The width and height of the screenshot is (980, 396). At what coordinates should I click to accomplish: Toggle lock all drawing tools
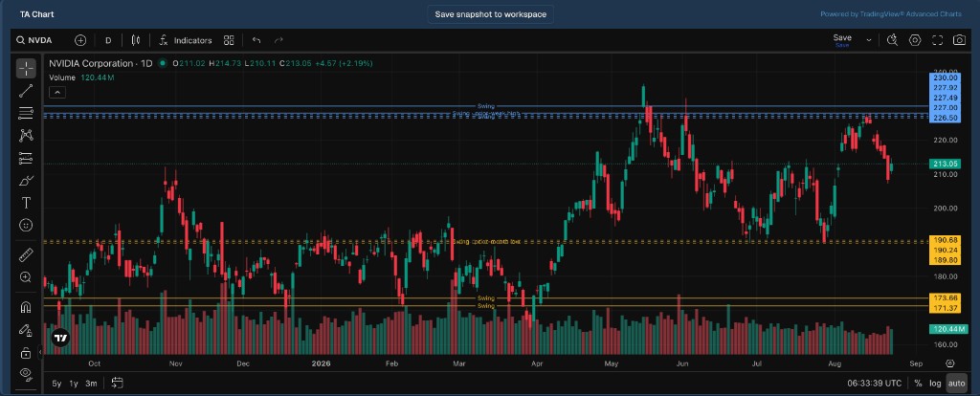[x=26, y=354]
